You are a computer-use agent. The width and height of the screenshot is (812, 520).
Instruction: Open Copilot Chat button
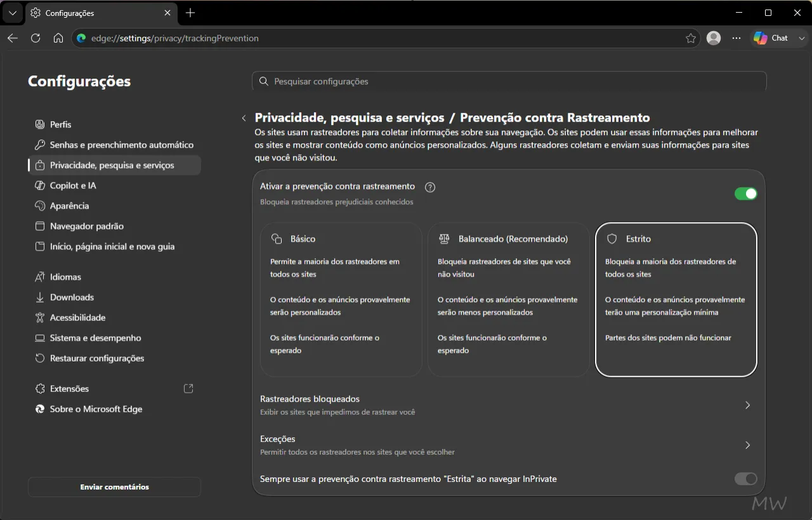click(x=771, y=38)
